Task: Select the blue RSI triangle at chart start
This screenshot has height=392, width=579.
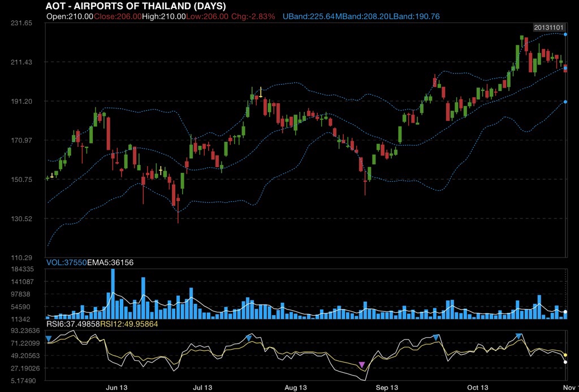Action: click(49, 338)
